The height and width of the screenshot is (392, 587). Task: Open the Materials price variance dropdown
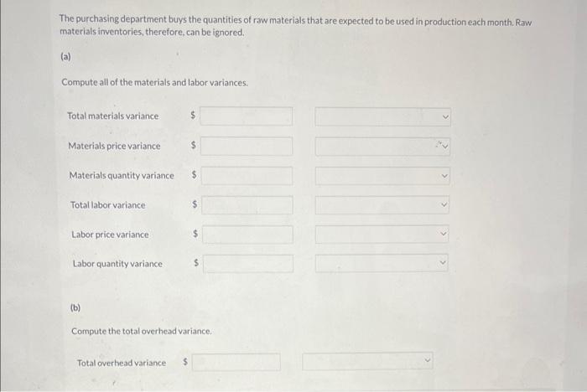382,147
